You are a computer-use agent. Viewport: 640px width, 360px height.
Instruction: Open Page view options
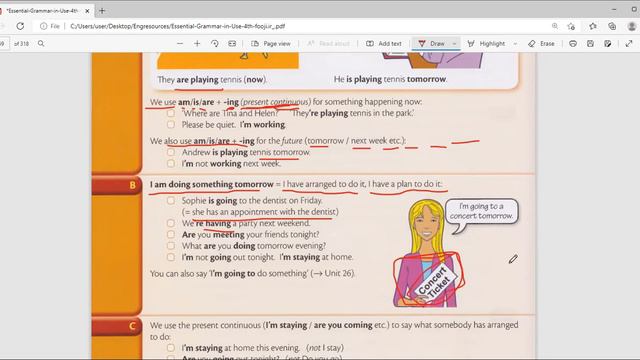coord(271,44)
